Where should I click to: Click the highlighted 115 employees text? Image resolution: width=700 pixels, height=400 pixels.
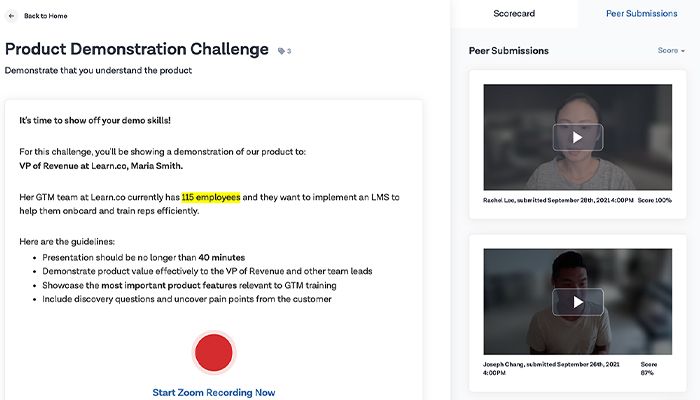pos(211,197)
